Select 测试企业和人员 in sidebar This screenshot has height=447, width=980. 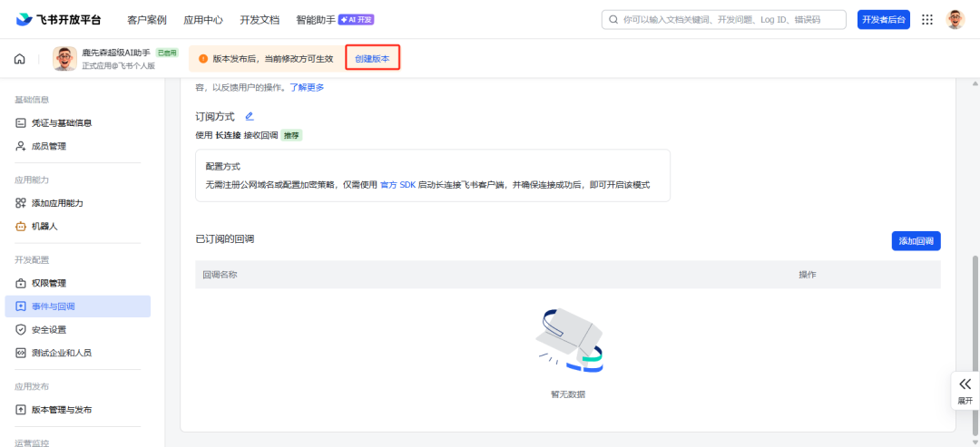[x=77, y=353]
